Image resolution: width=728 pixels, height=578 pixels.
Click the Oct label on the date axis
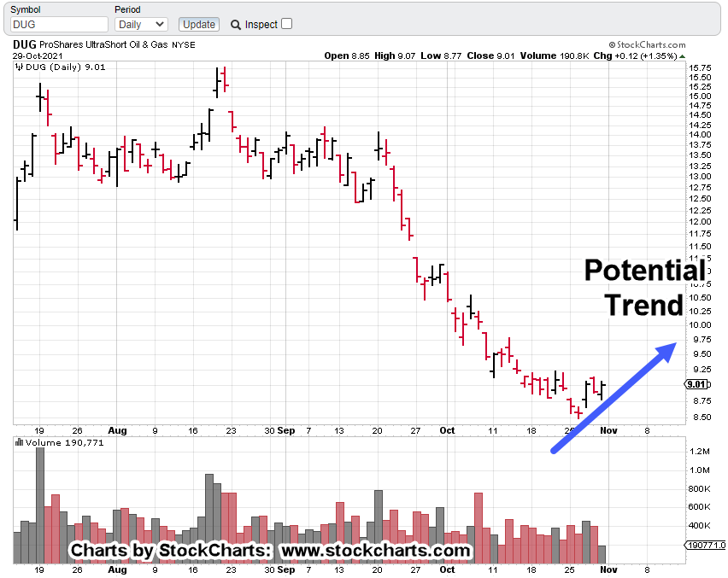point(446,431)
